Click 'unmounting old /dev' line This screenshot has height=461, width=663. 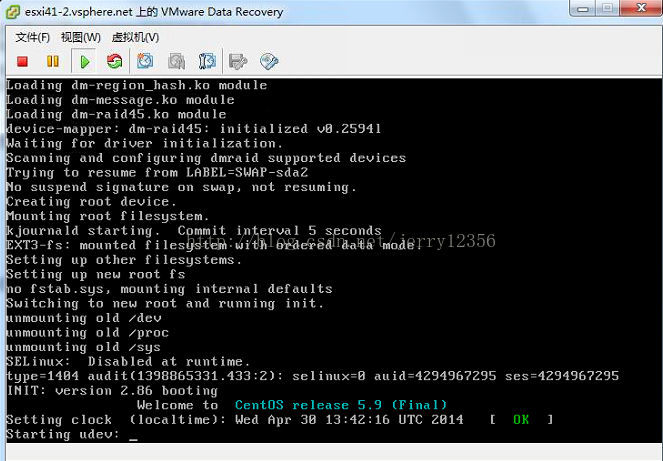click(x=84, y=318)
